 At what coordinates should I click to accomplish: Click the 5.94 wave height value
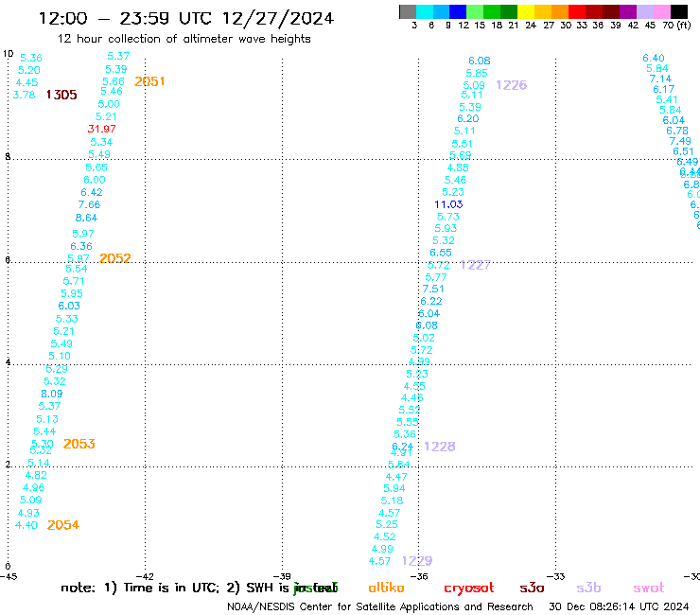(x=394, y=488)
